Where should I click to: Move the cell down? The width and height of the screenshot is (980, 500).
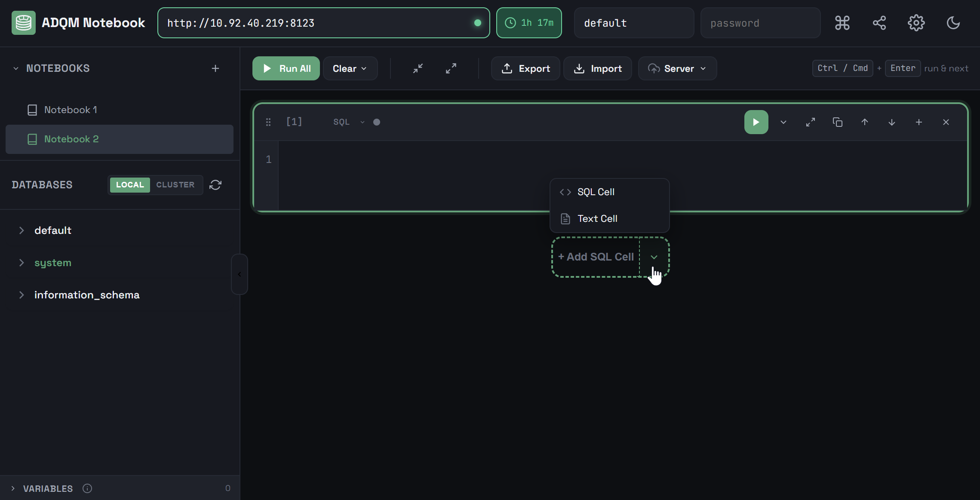pos(891,122)
